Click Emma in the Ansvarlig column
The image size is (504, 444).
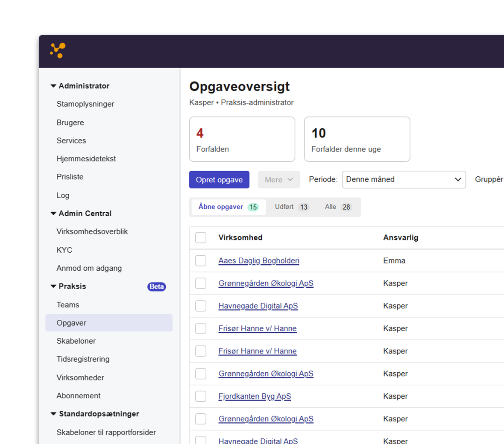394,260
